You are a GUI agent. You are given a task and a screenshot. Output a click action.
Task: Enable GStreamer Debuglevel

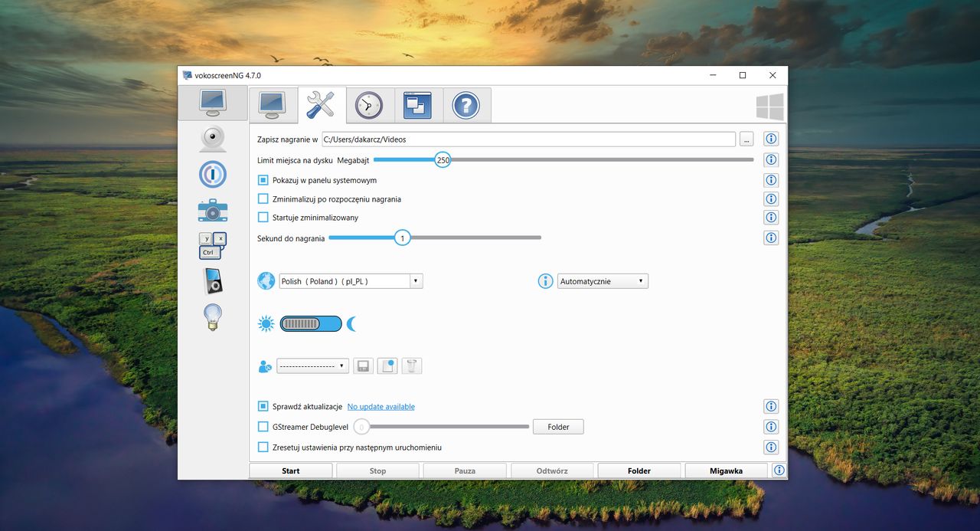click(x=264, y=426)
